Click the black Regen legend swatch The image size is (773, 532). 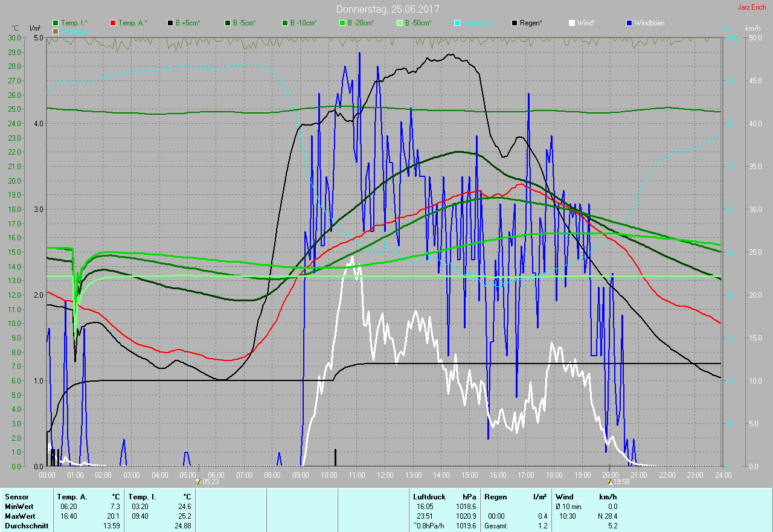coord(515,23)
